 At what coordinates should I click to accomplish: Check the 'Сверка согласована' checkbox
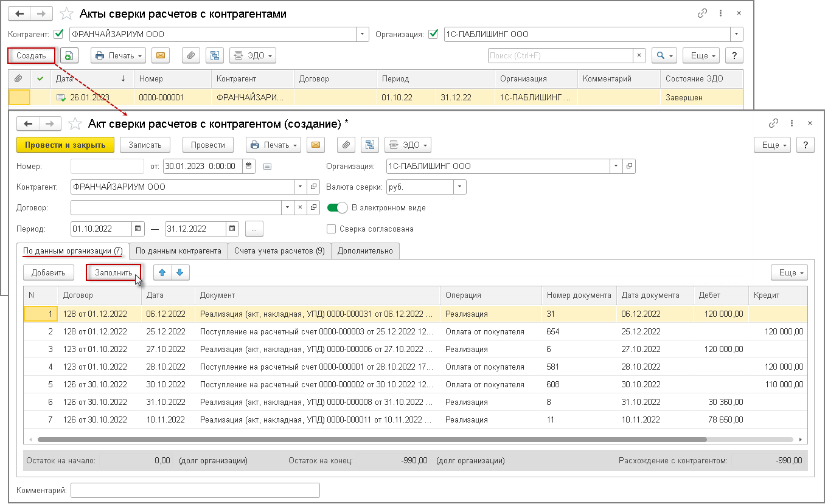332,229
